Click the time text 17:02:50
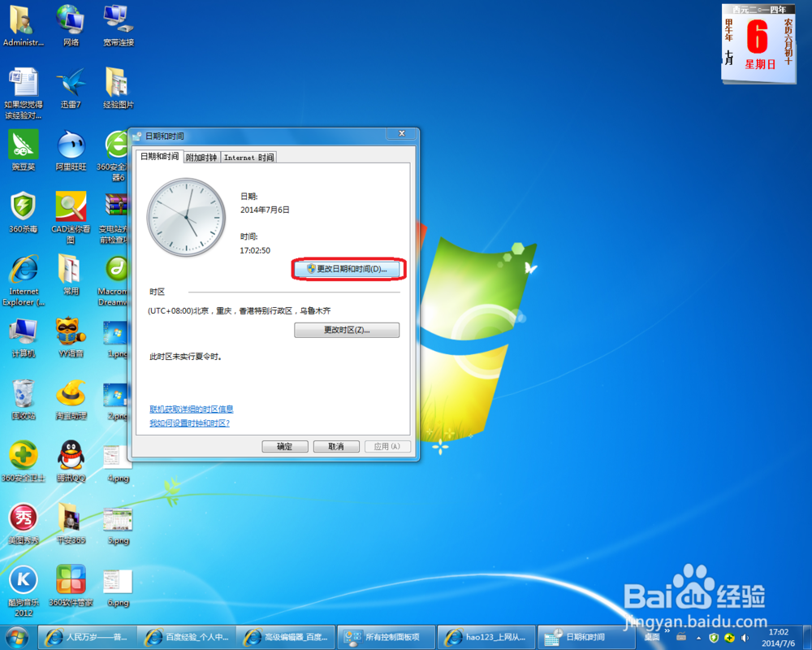812x650 pixels. (255, 250)
